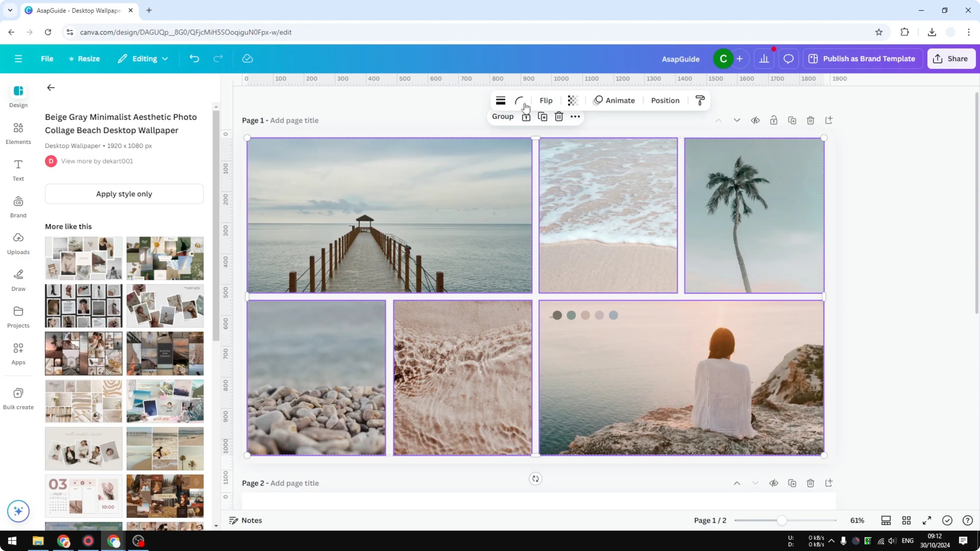Open the File menu
Screen dimensions: 980x551
[47, 59]
